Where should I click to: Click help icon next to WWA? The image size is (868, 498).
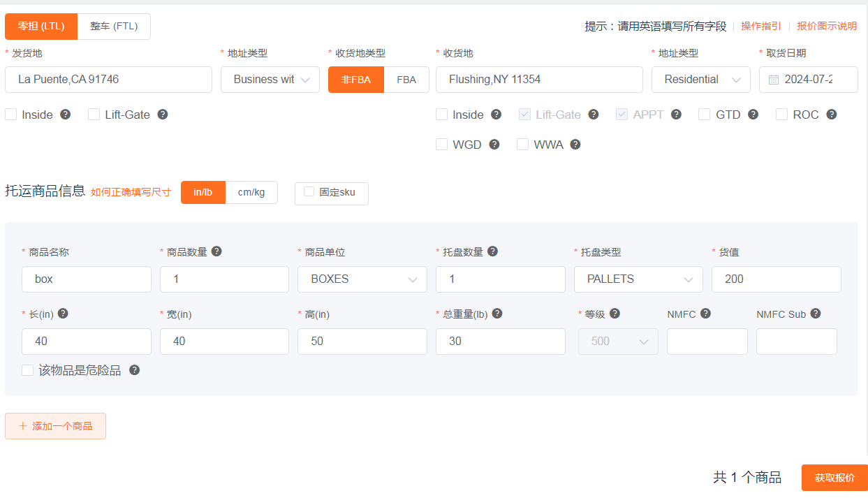tap(575, 145)
